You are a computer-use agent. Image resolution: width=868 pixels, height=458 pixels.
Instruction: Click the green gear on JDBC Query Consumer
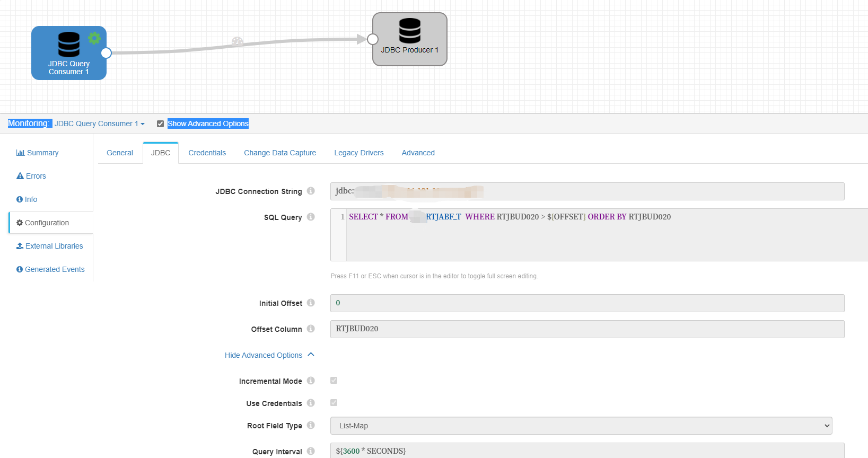coord(94,38)
